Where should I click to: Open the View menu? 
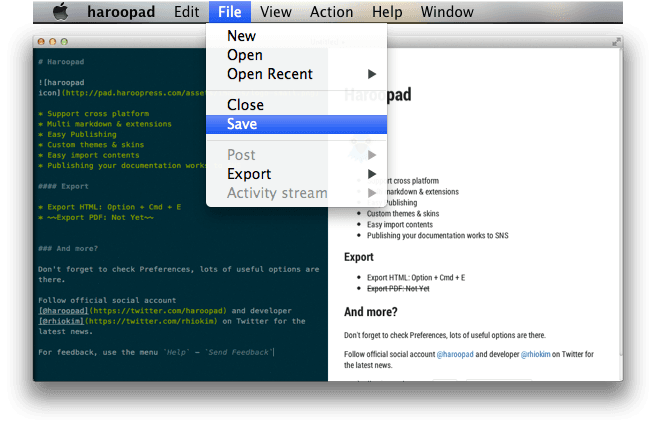pos(275,12)
